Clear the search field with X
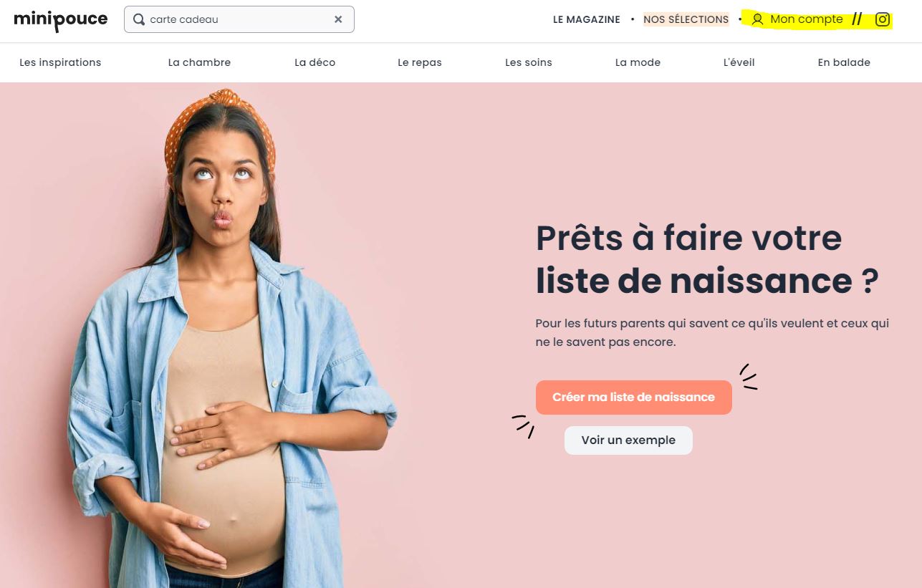 click(x=338, y=19)
